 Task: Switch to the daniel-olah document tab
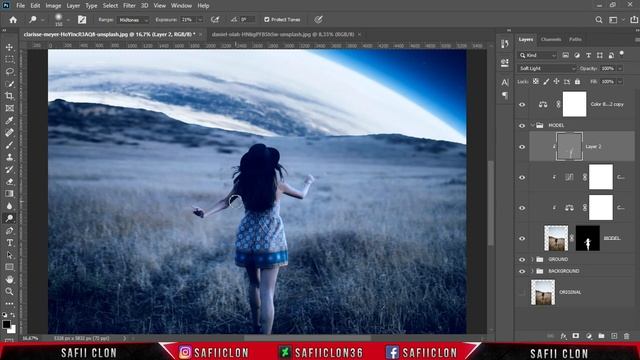(282, 35)
